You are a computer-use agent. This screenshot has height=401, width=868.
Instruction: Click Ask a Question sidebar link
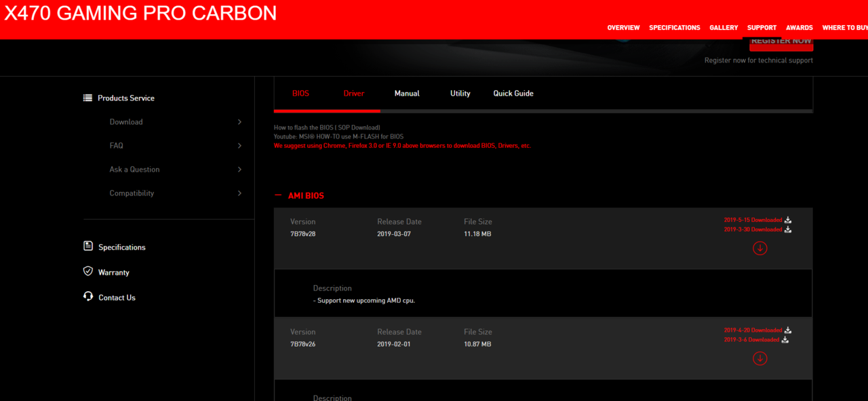click(134, 170)
